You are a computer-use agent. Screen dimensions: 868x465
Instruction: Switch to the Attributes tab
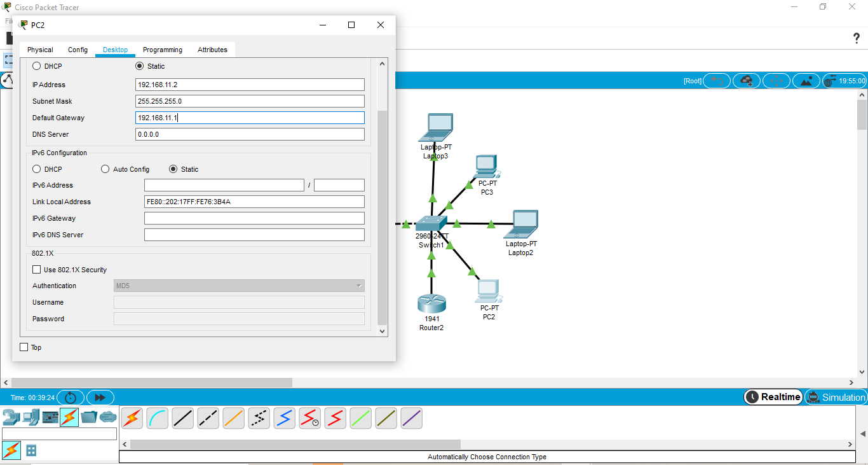tap(212, 50)
